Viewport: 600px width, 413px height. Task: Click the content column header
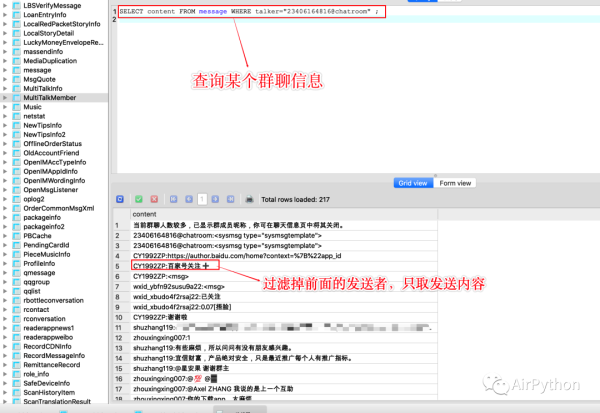click(284, 214)
